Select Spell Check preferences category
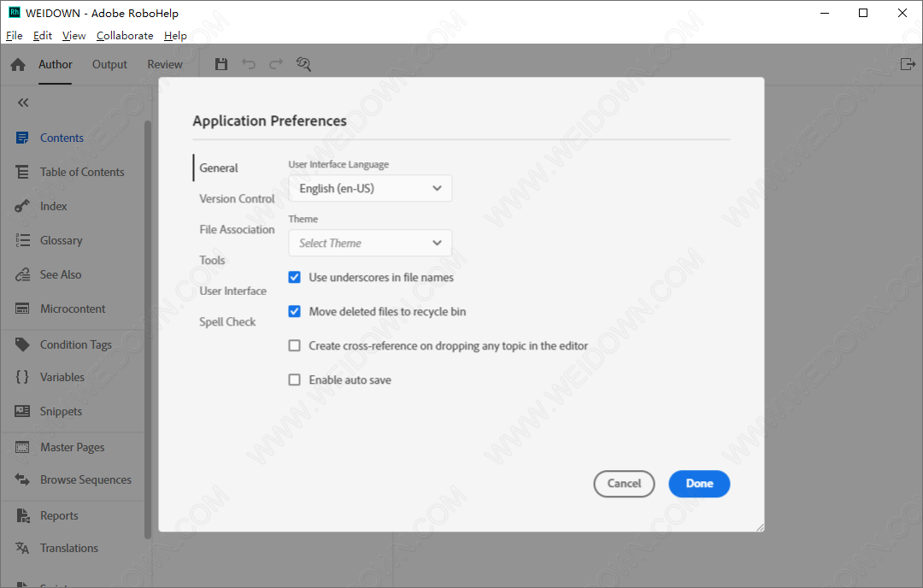 [228, 321]
